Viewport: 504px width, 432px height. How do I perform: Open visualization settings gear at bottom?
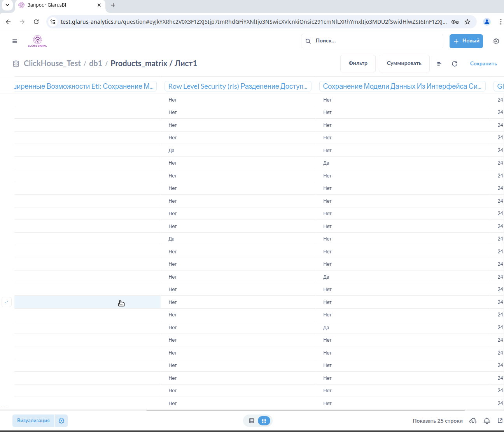pos(61,421)
